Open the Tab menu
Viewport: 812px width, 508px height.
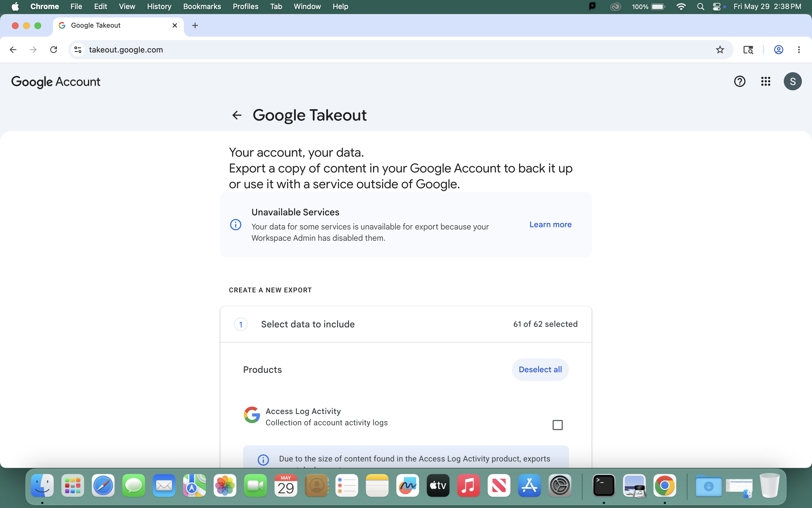276,6
